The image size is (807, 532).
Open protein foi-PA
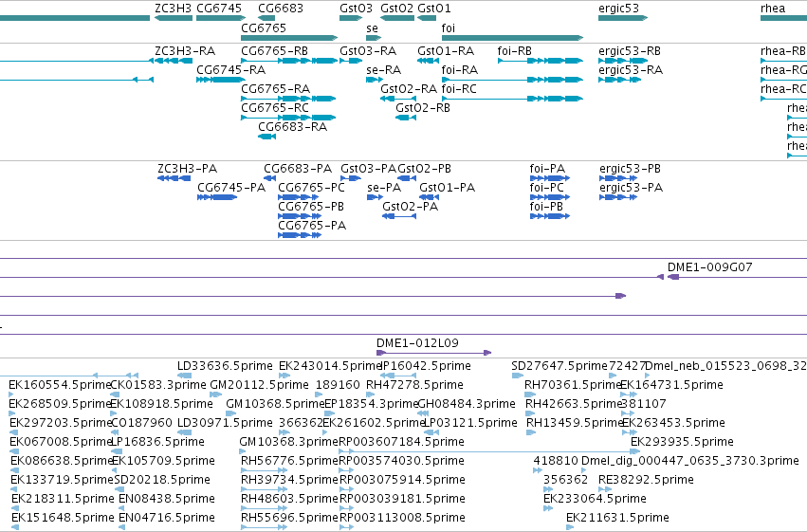coord(550,178)
